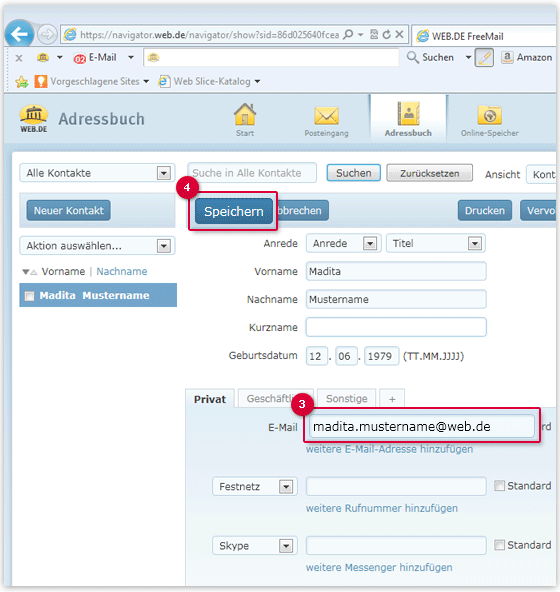
Task: Click the favorites star icon
Action: (22, 82)
